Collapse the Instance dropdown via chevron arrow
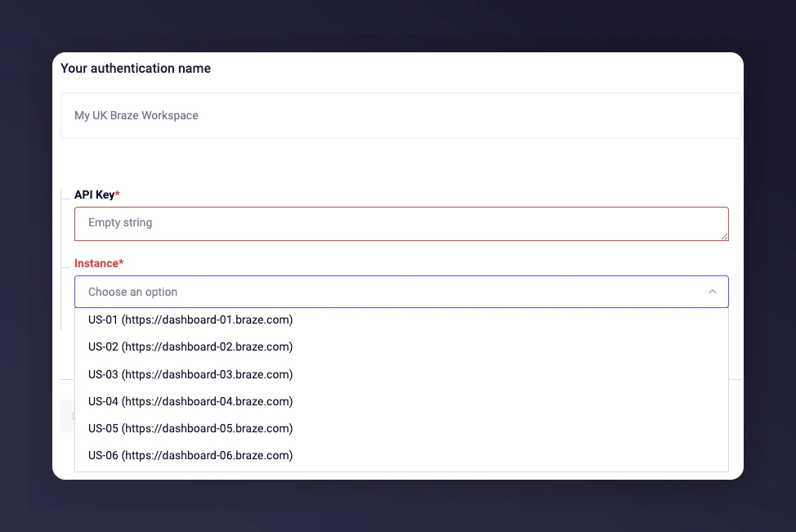The width and height of the screenshot is (796, 532). coord(713,292)
